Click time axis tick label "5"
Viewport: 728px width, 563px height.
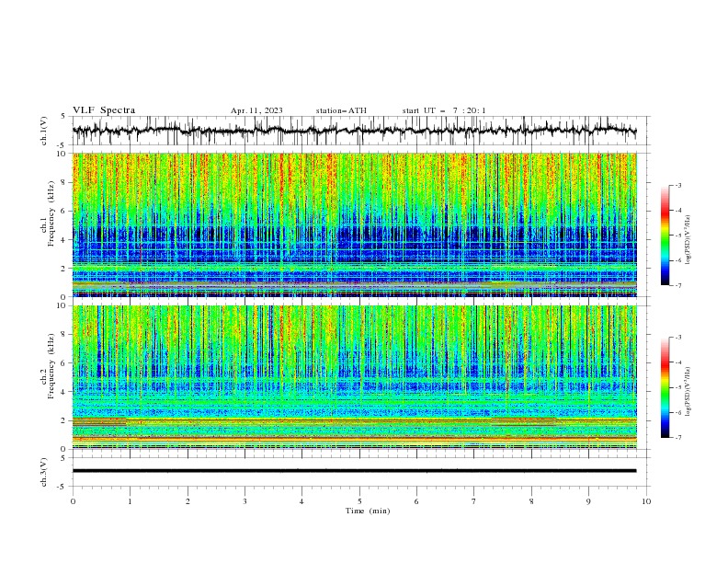click(x=359, y=501)
